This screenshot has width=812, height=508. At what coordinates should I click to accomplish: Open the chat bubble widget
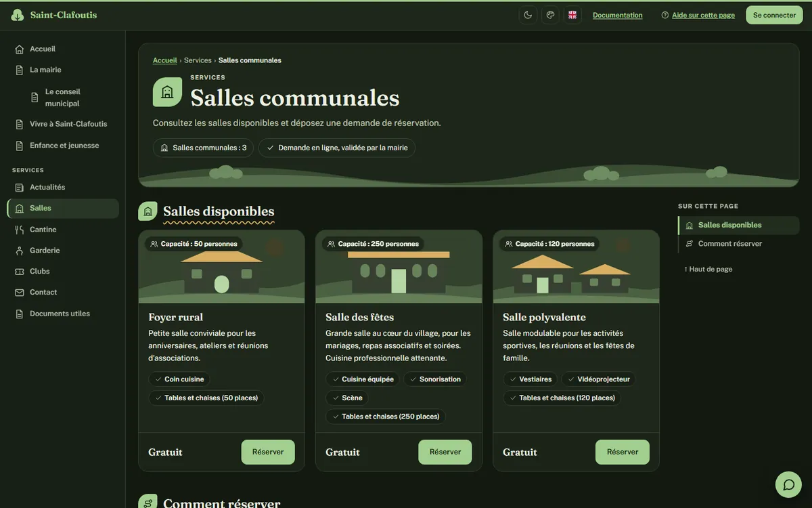tap(788, 484)
